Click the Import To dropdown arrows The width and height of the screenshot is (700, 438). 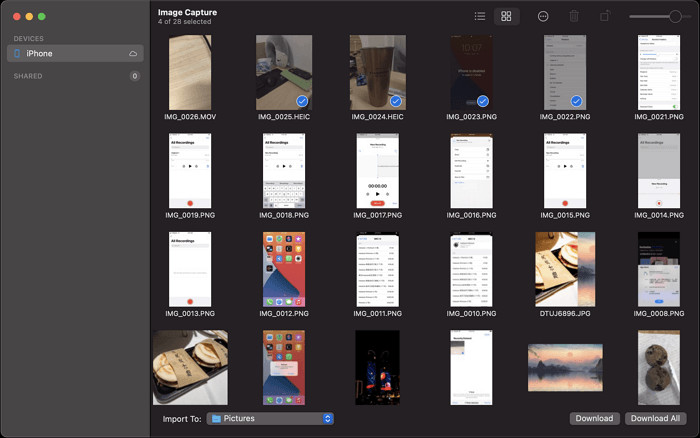[328, 418]
